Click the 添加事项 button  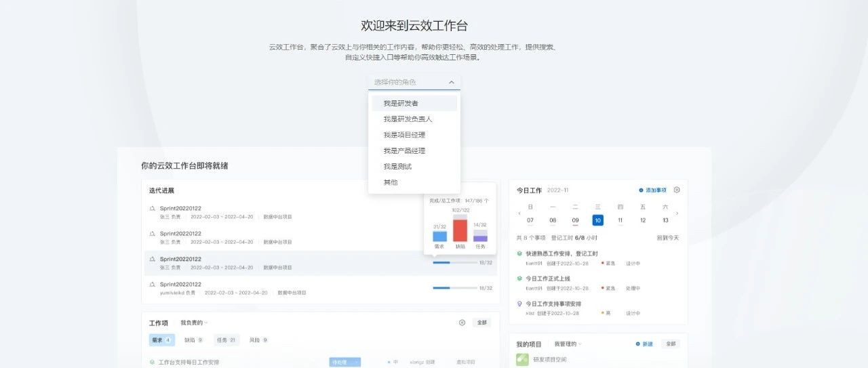tap(652, 190)
